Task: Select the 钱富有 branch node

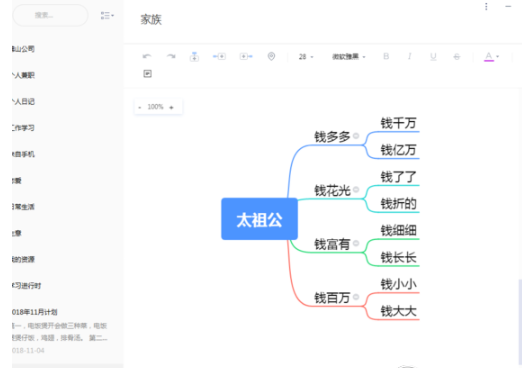Action: pos(332,244)
